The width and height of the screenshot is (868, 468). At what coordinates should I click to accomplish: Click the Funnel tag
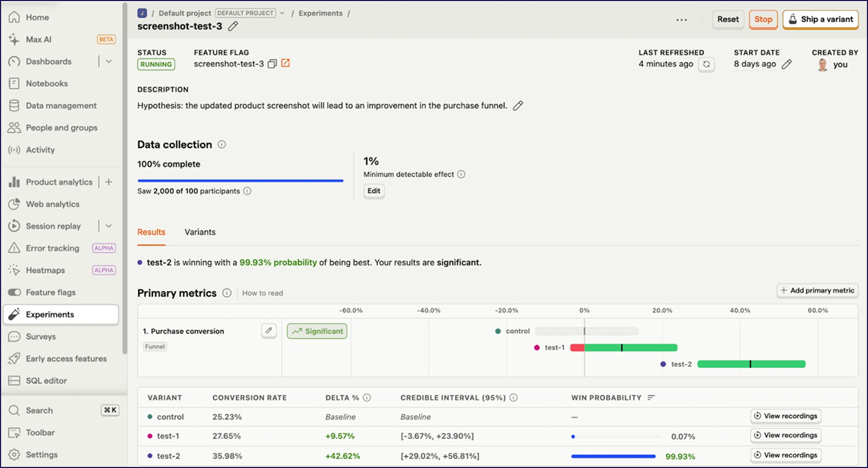(155, 347)
